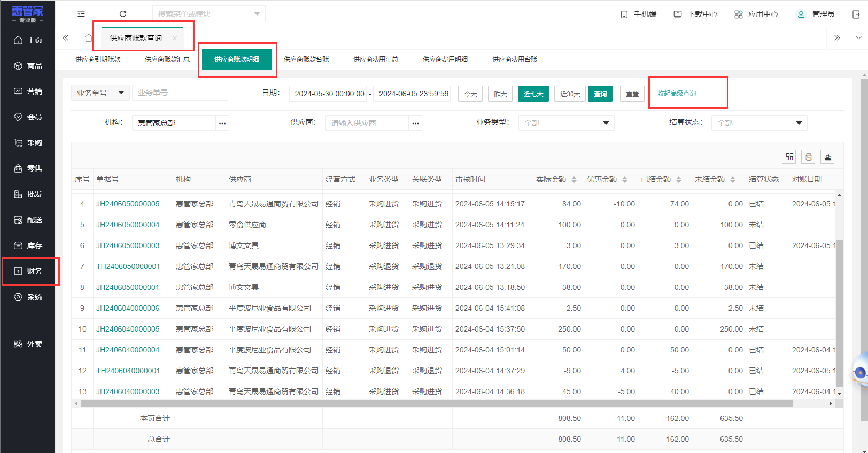Sort the 未结金额 column
868x453 pixels.
pyautogui.click(x=732, y=180)
